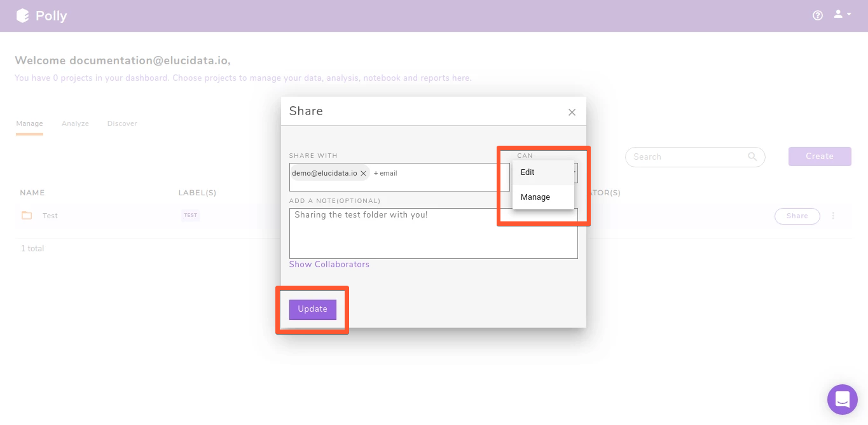Click the + email input field
This screenshot has width=868, height=425.
coord(387,172)
